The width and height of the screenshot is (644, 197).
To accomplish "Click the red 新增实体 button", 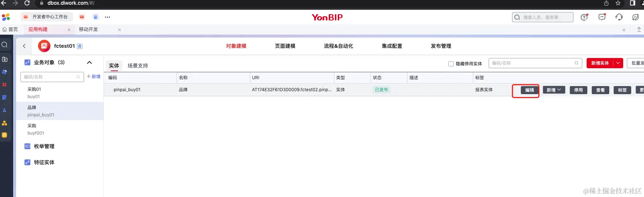I will 600,63.
